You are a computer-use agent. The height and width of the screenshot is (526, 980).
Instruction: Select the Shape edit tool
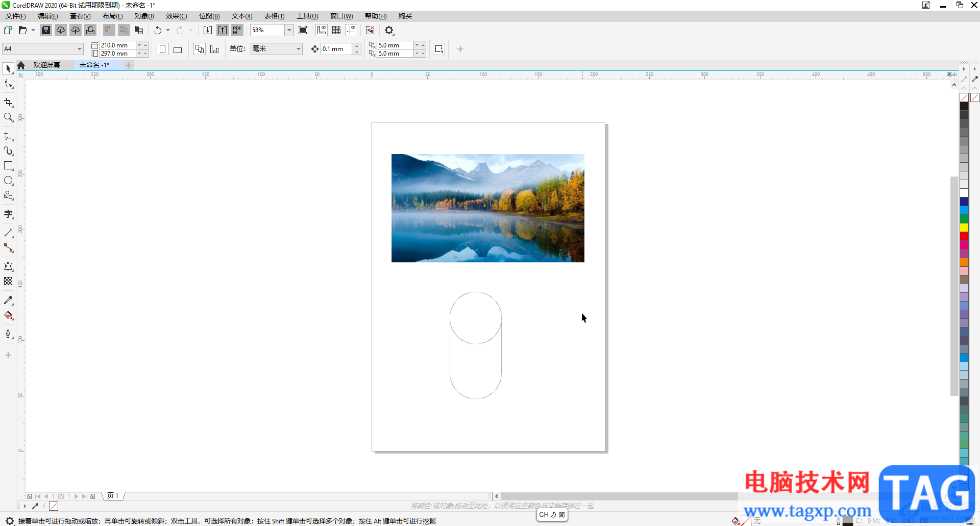[8, 84]
